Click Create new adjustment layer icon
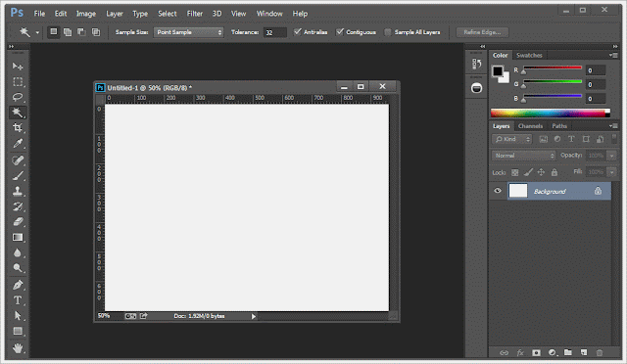The image size is (627, 364). [553, 352]
